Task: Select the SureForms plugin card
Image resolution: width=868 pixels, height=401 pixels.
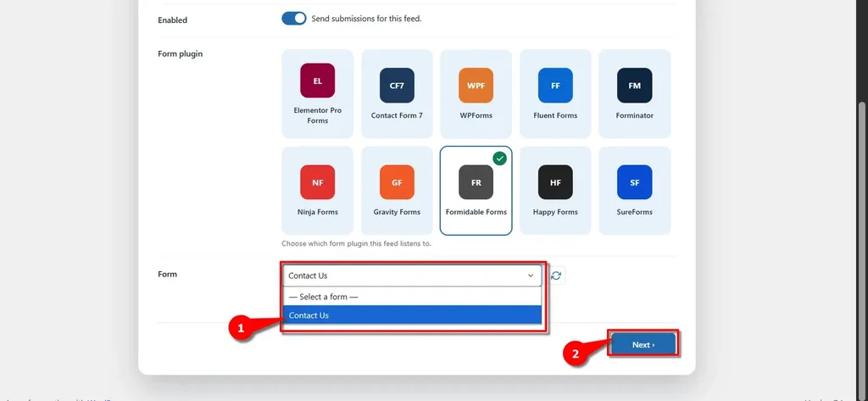Action: [634, 191]
